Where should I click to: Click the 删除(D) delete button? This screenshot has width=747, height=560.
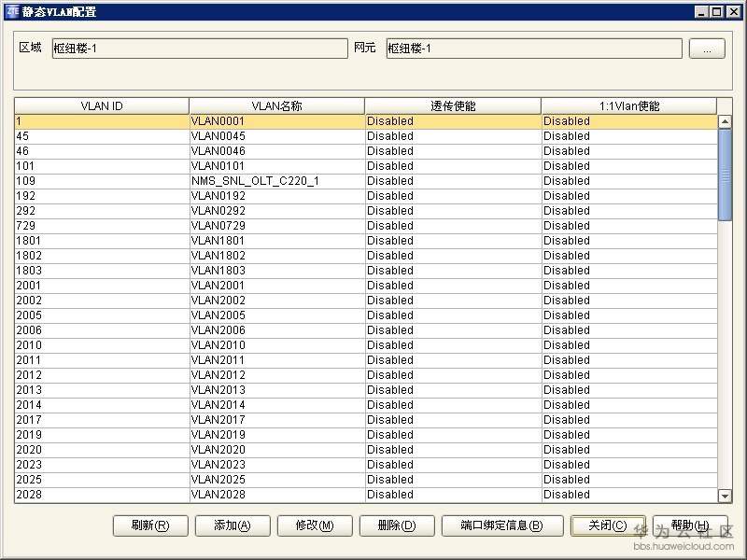[397, 525]
